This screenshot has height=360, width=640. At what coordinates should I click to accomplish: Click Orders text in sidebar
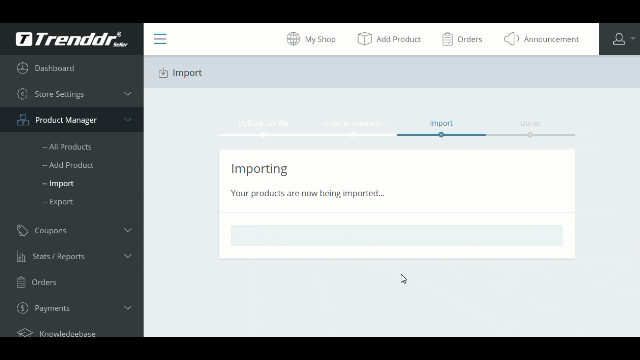44,282
